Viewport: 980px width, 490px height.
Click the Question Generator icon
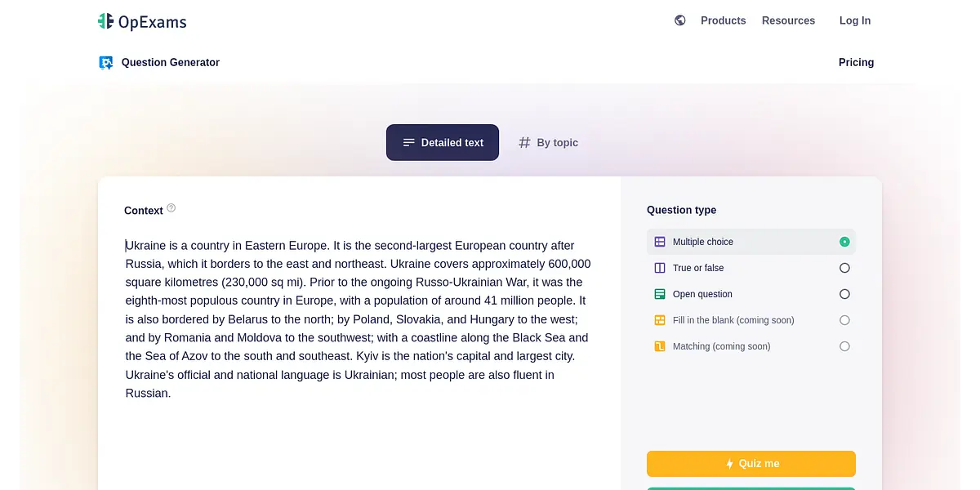[105, 63]
